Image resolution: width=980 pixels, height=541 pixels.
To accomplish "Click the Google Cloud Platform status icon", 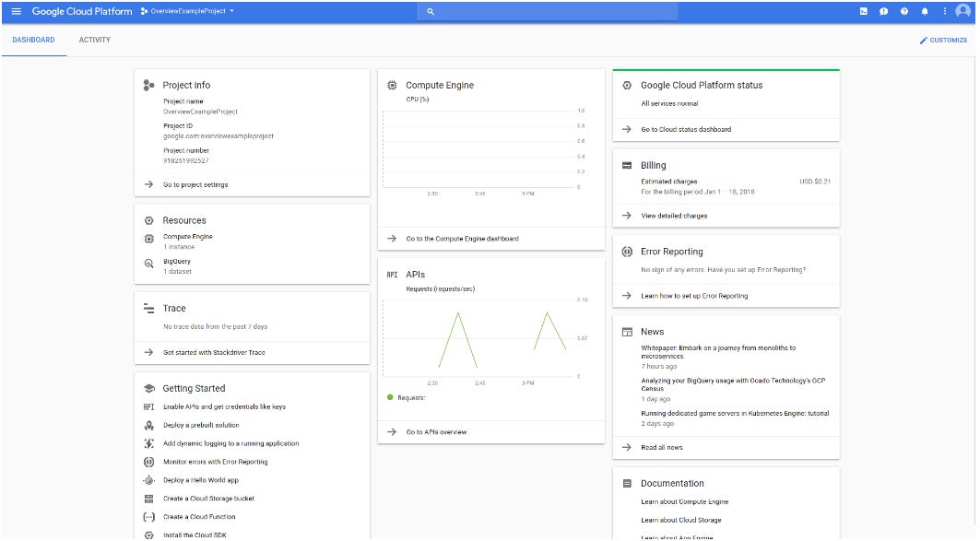I will (627, 85).
